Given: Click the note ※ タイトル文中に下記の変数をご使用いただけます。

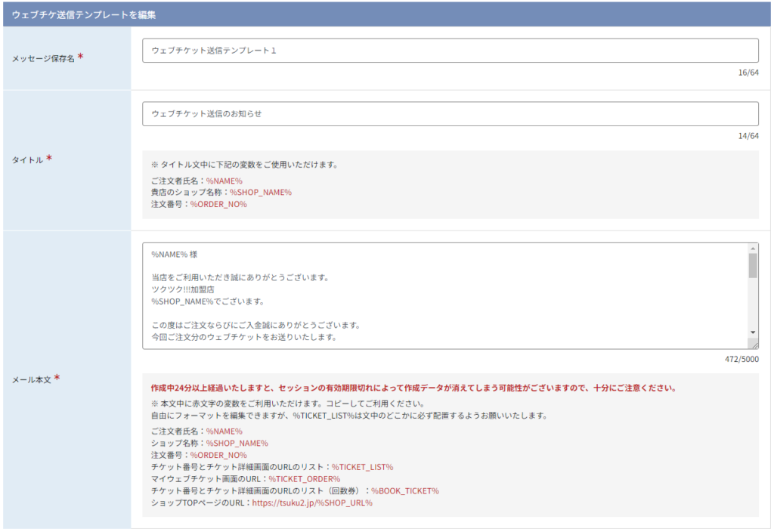Looking at the screenshot, I should [x=245, y=165].
